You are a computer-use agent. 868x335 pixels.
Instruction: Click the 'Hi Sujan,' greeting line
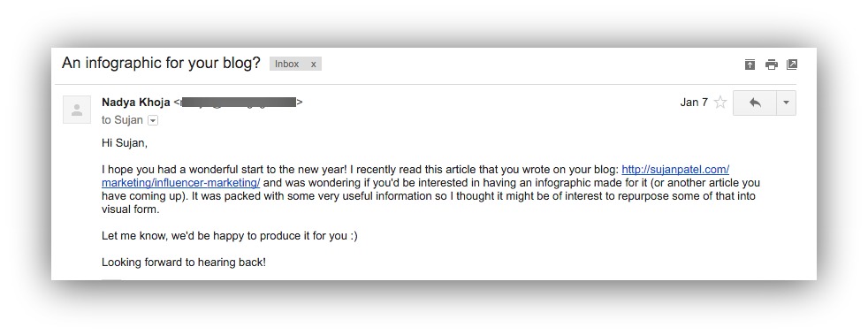(126, 143)
